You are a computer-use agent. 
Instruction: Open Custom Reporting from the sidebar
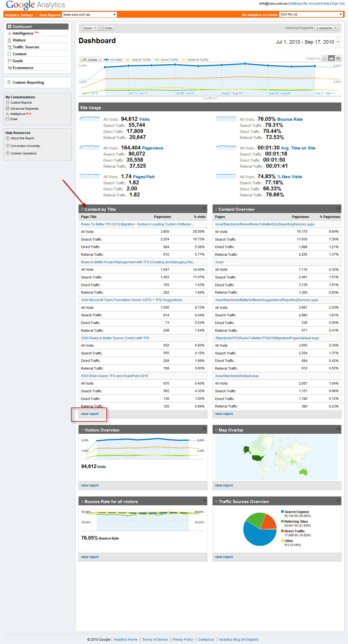28,83
